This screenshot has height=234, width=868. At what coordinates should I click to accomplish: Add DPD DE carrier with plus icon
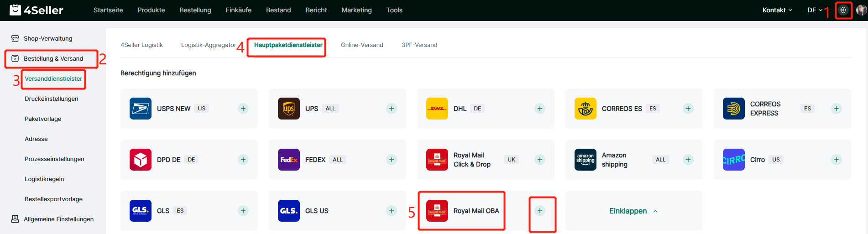coord(243,160)
